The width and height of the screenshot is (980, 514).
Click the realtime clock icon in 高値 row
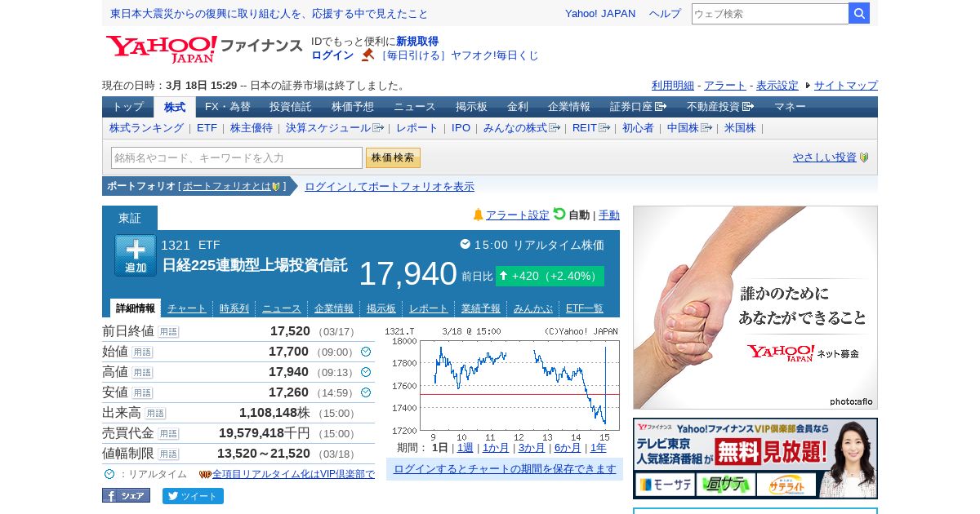(x=366, y=372)
